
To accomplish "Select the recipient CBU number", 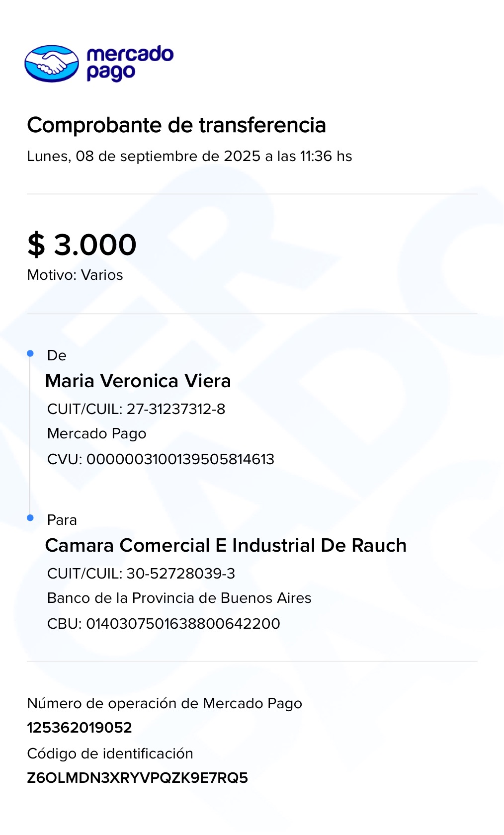I will click(183, 623).
